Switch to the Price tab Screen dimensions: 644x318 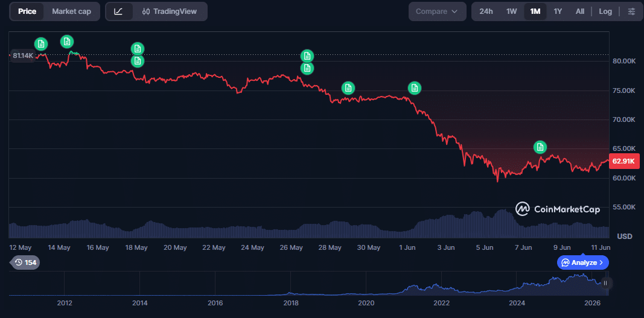coord(27,11)
